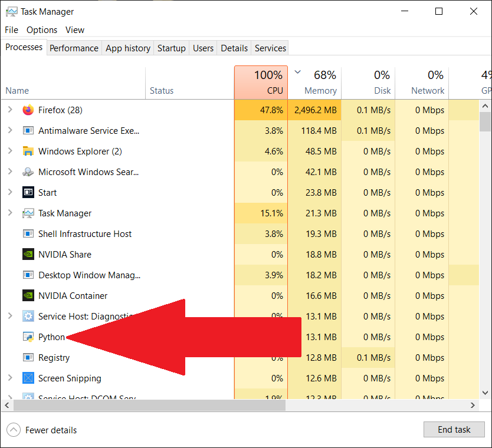Select the Shell Infrastructure Host name
Screen dimensions: 492x448
pos(85,234)
